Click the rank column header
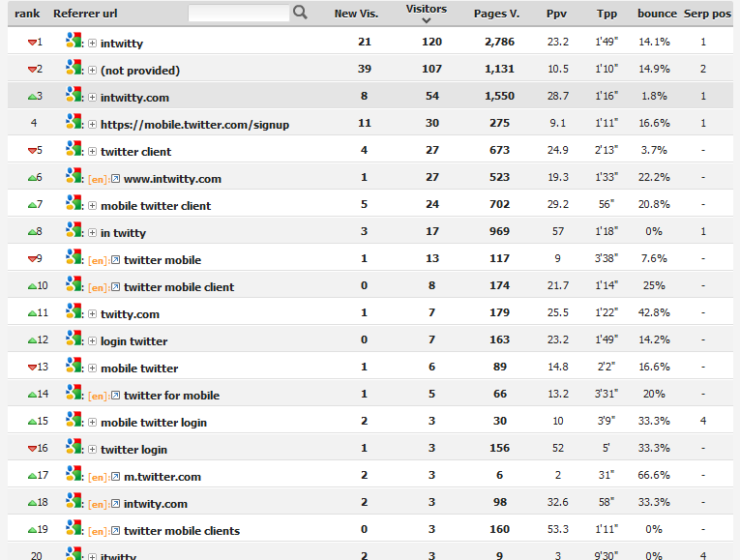Screen dimensions: 740x560 coord(27,14)
